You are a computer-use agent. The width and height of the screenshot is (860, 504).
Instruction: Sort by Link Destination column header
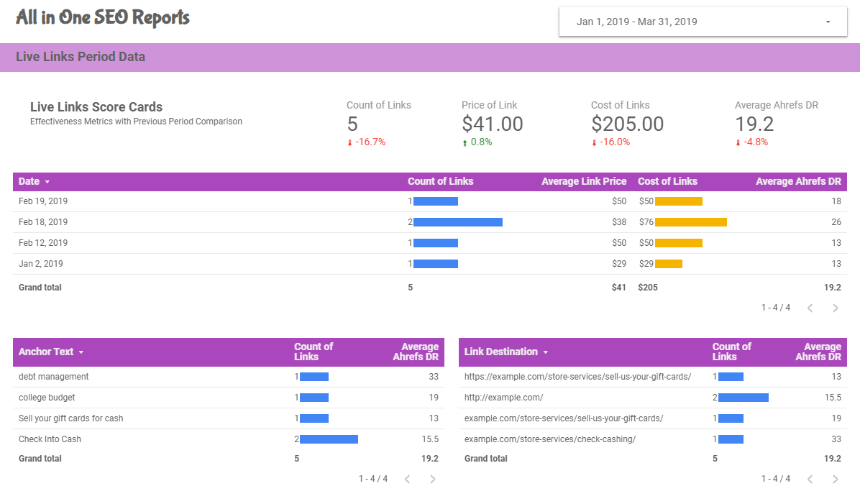click(x=500, y=352)
